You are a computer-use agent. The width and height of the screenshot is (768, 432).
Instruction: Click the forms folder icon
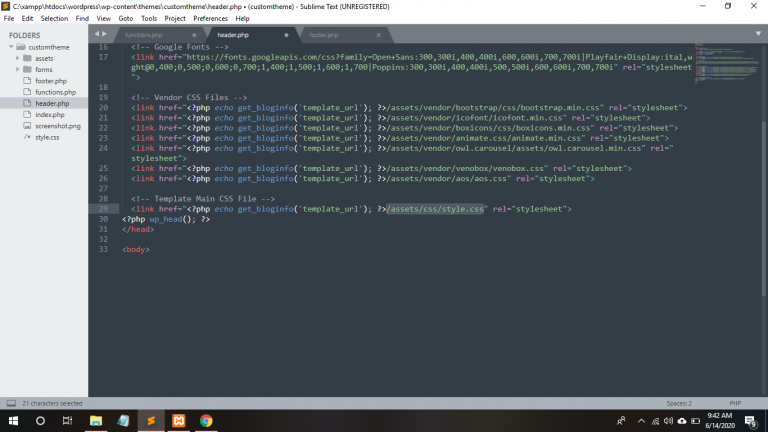pyautogui.click(x=27, y=70)
